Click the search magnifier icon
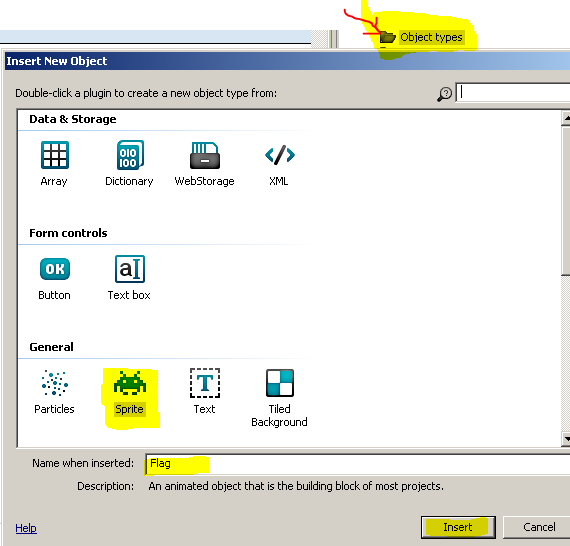570x546 pixels. (444, 94)
